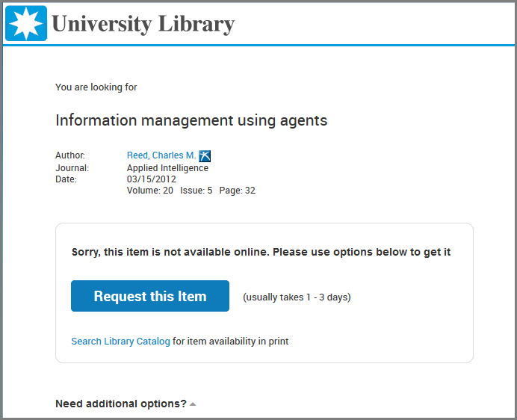Click the Applied Intelligence journal name

pos(167,168)
